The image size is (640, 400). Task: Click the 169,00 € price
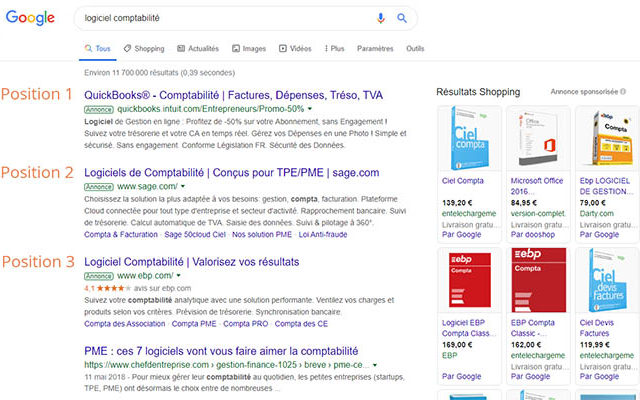(457, 345)
